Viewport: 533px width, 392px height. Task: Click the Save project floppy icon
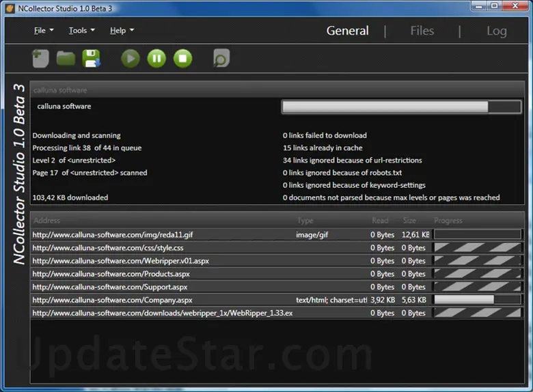pos(92,59)
